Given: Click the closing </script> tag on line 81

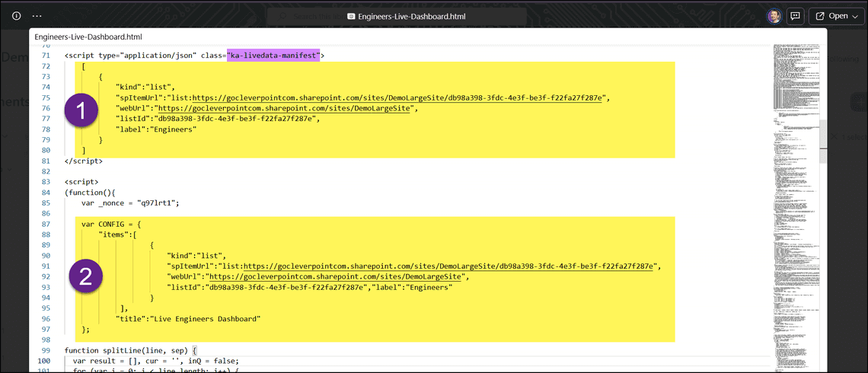Looking at the screenshot, I should coord(84,161).
